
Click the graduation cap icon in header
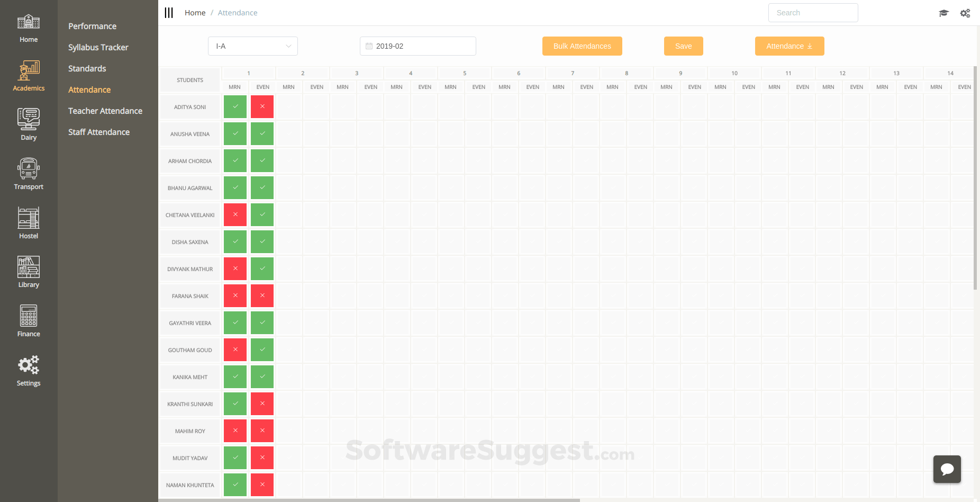pos(943,13)
